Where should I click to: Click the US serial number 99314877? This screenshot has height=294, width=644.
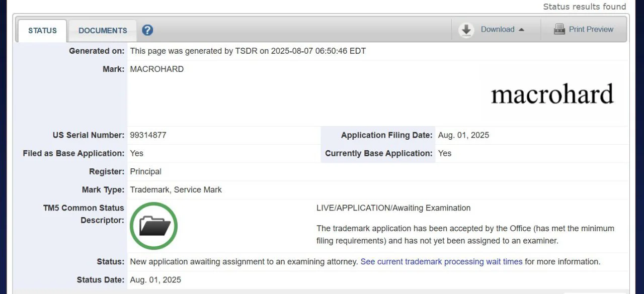click(148, 135)
